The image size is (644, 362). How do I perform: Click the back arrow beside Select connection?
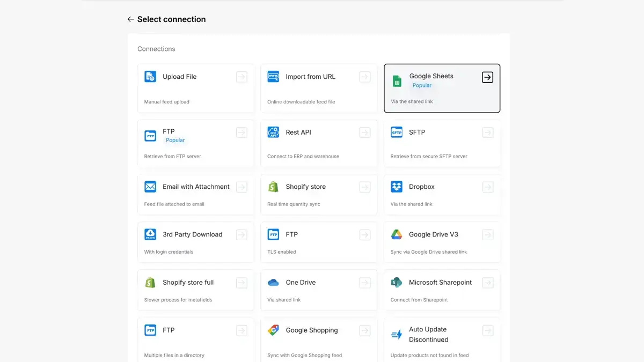(x=130, y=19)
